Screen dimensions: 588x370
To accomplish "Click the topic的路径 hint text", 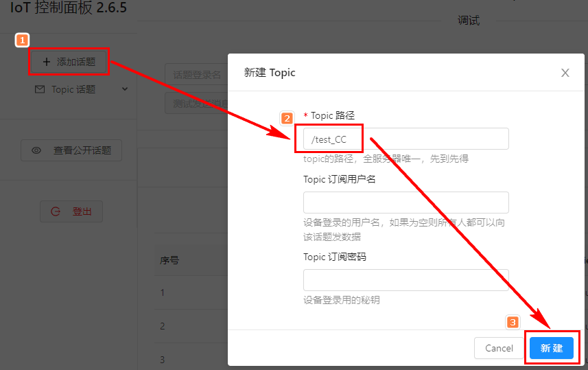I will [x=386, y=159].
